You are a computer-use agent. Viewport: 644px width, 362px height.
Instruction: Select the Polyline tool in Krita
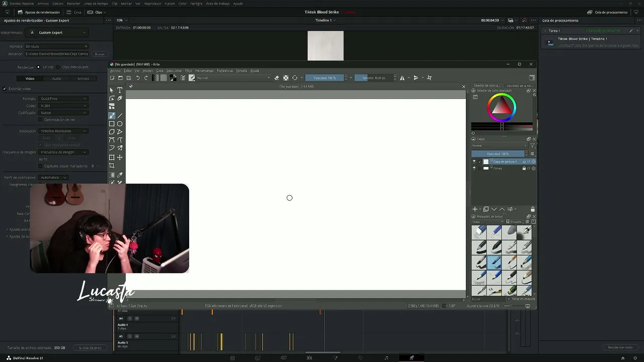click(120, 132)
